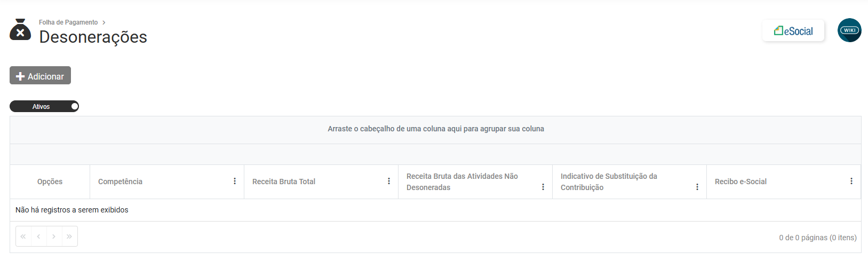Viewport: 868px width, 268px height.
Task: Sort by Recibo e-Social column header
Action: (740, 182)
